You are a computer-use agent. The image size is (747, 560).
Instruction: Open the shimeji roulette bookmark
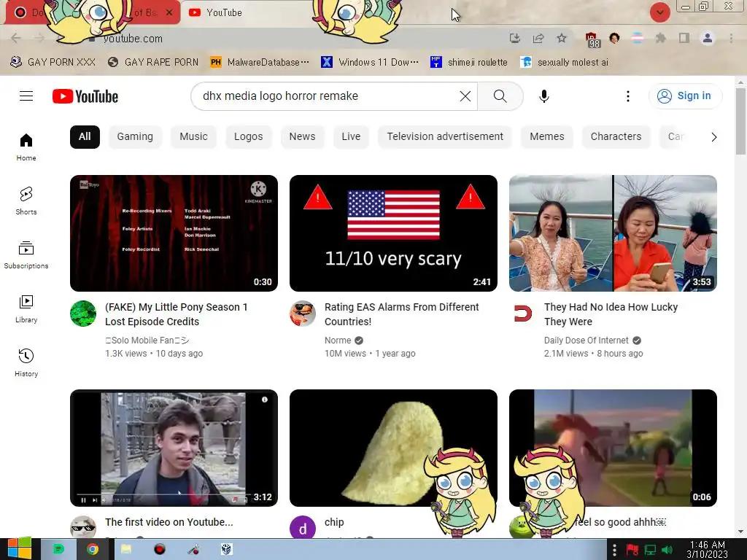(469, 63)
